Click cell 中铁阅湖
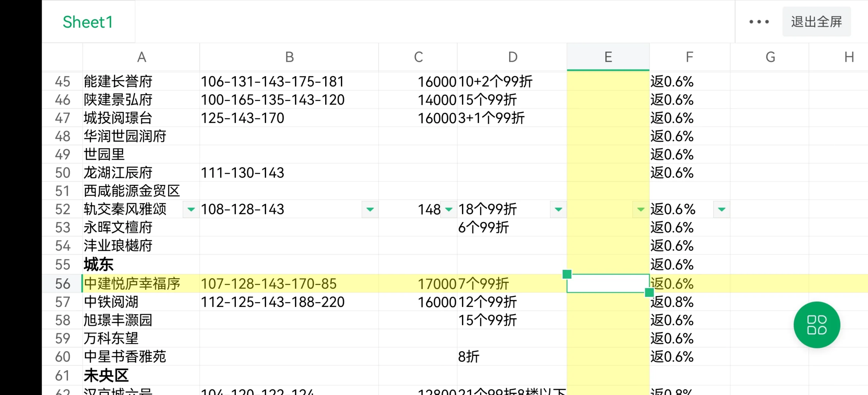This screenshot has height=395, width=868. point(141,302)
